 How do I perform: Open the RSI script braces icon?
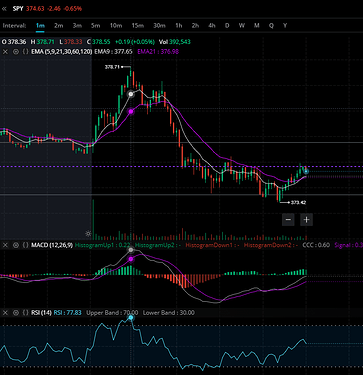pyautogui.click(x=25, y=313)
